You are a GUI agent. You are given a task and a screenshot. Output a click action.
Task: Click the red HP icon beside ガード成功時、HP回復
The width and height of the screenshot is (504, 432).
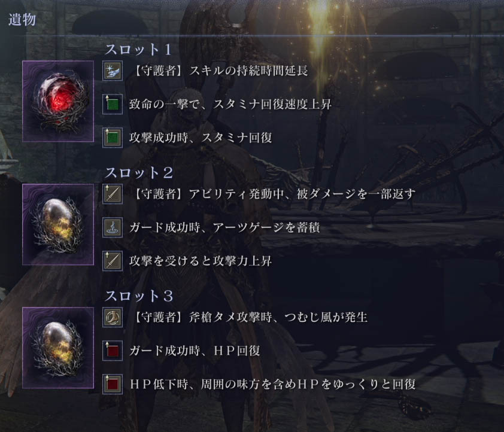pyautogui.click(x=113, y=351)
